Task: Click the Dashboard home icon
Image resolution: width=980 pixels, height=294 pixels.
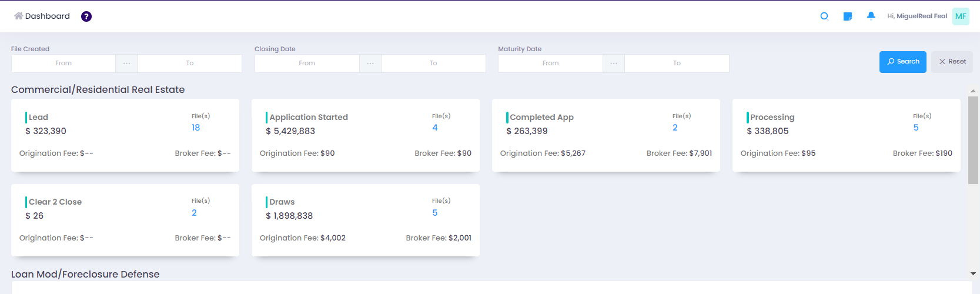Action: pyautogui.click(x=19, y=16)
